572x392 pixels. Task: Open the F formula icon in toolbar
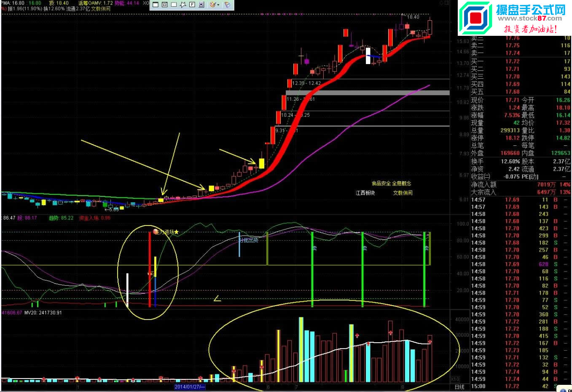tap(192, 5)
